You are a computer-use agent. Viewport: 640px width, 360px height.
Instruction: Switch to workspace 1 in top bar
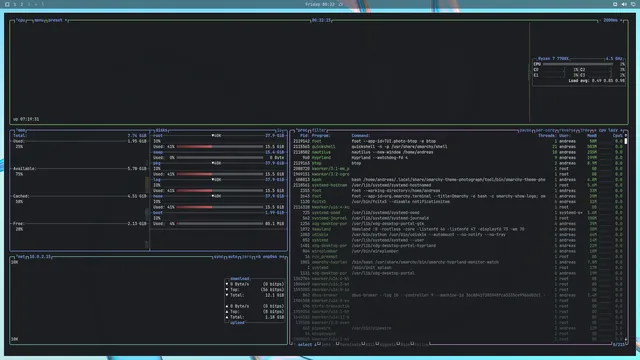pyautogui.click(x=15, y=4)
